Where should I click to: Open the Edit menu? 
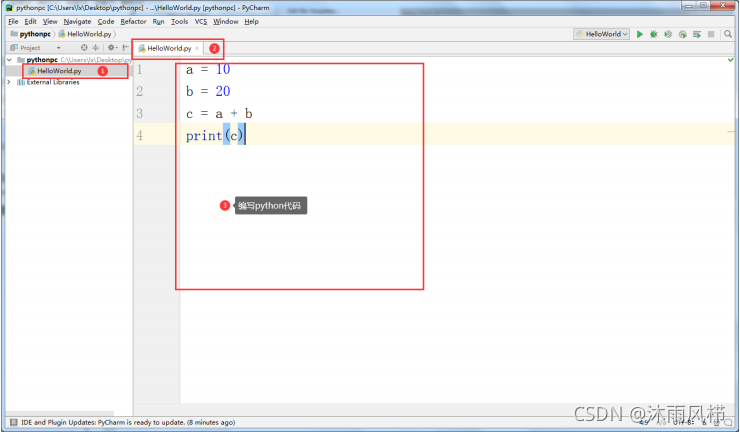30,21
